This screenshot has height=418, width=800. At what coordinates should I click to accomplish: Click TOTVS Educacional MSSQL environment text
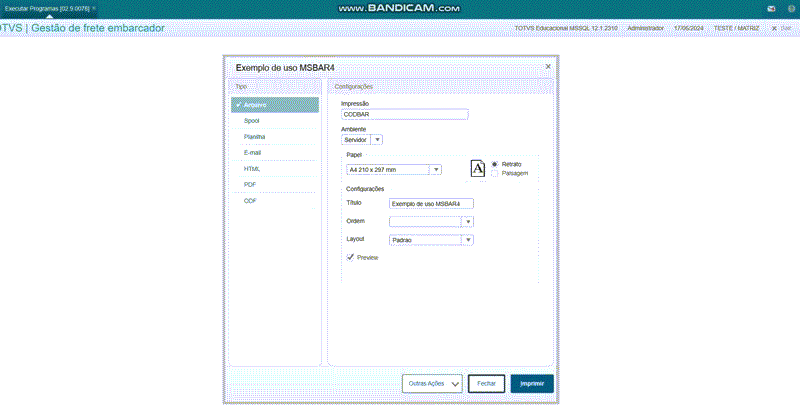tap(566, 29)
